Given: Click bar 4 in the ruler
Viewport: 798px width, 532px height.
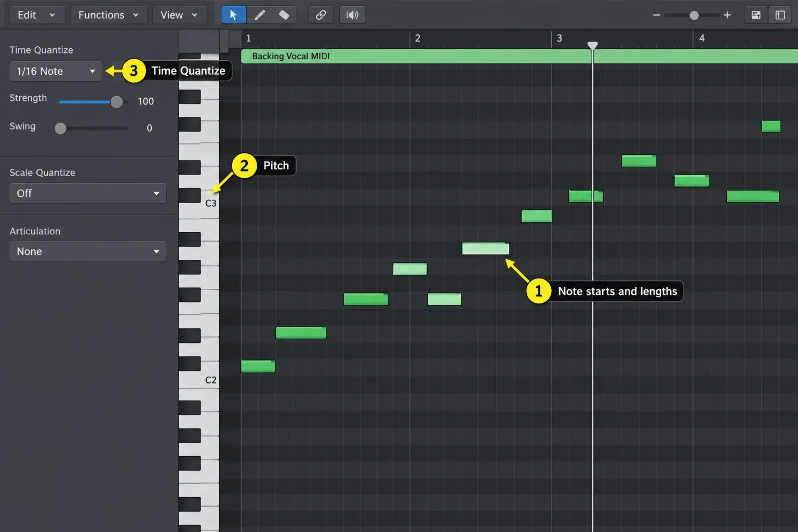Looking at the screenshot, I should tap(702, 38).
